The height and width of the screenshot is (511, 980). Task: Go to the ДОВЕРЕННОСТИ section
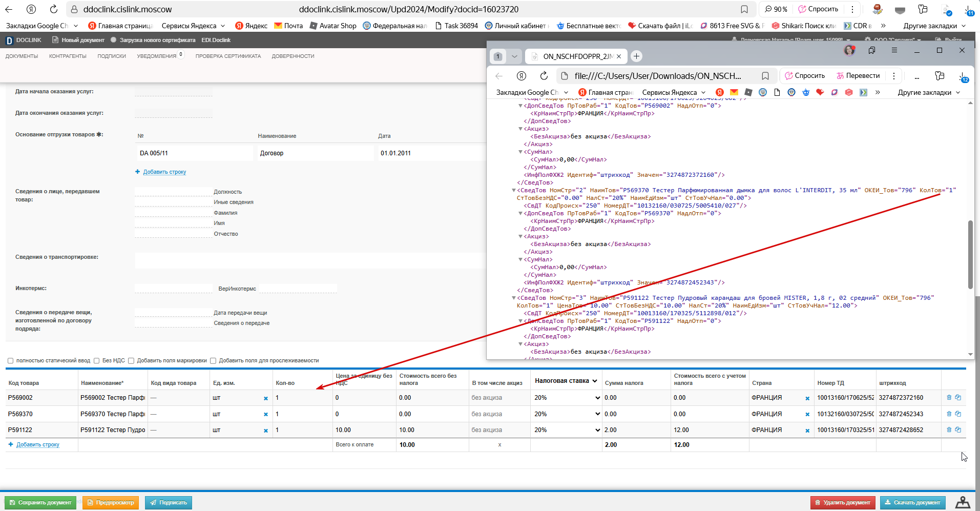click(x=293, y=56)
